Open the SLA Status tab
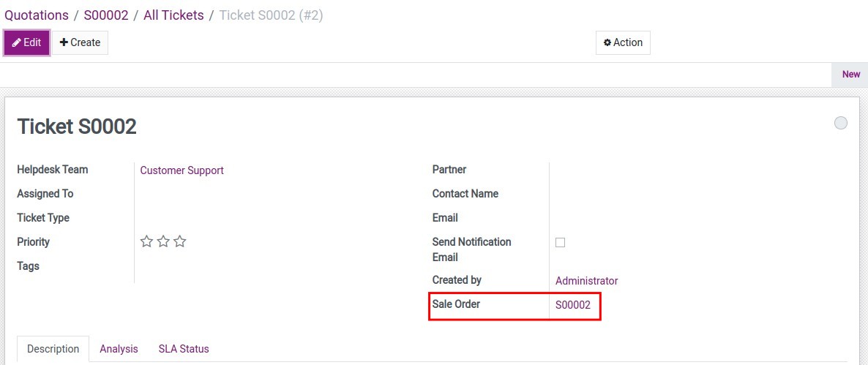 (184, 349)
